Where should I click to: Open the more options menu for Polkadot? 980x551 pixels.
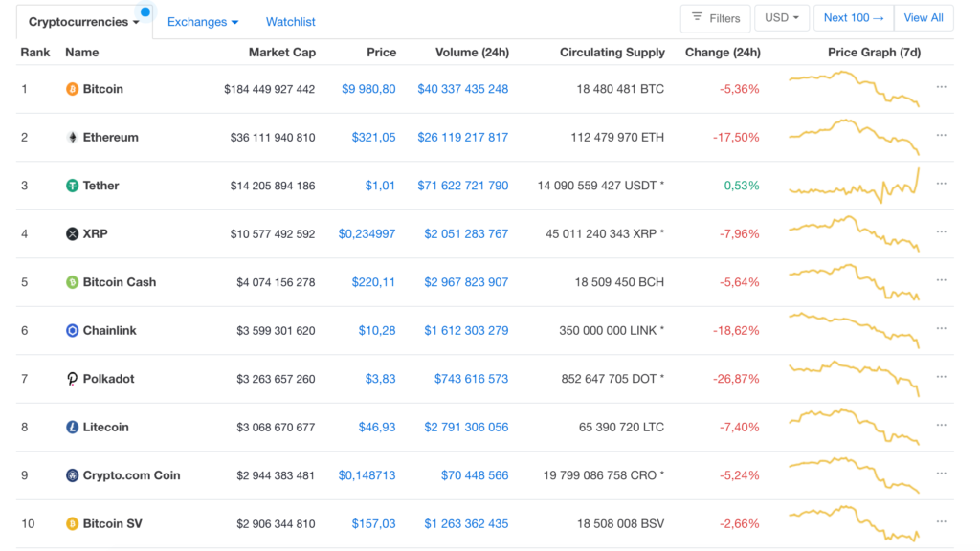click(942, 377)
